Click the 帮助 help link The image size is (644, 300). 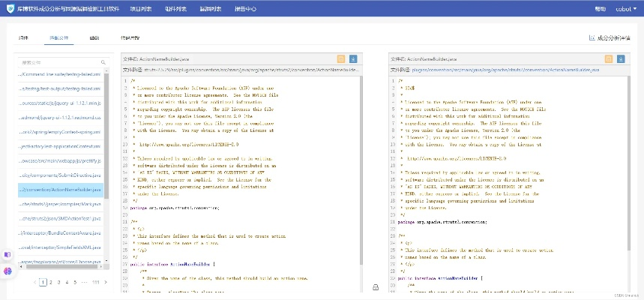pyautogui.click(x=600, y=9)
